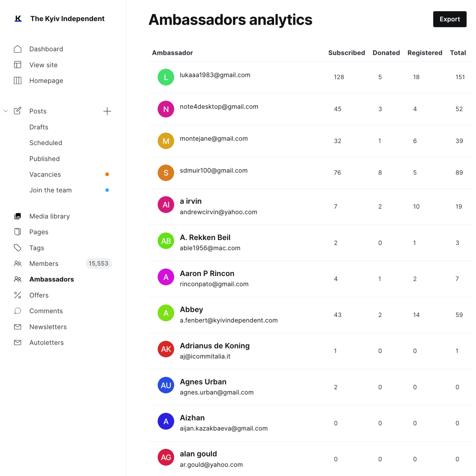Open Media library via its image icon
This screenshot has width=476, height=476.
[17, 216]
